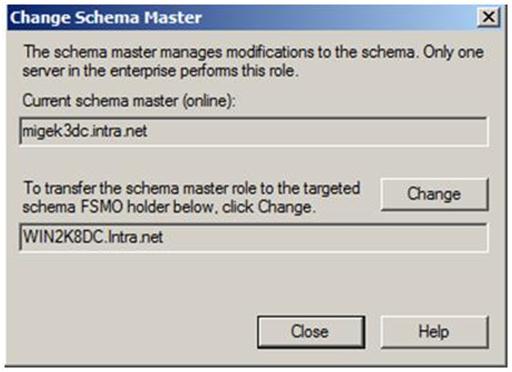Image resolution: width=512 pixels, height=372 pixels.
Task: Click the 'Current schema master (online):' label
Action: 129,101
